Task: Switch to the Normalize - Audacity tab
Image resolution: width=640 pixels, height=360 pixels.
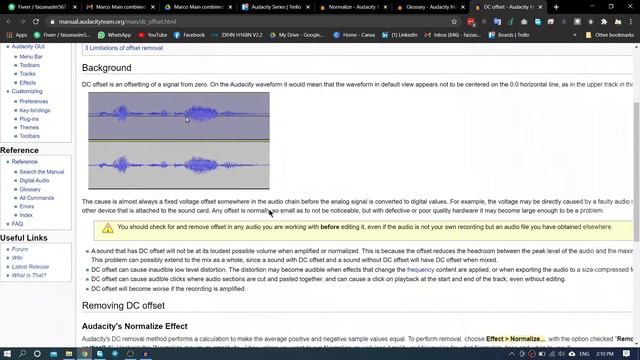Action: point(353,7)
